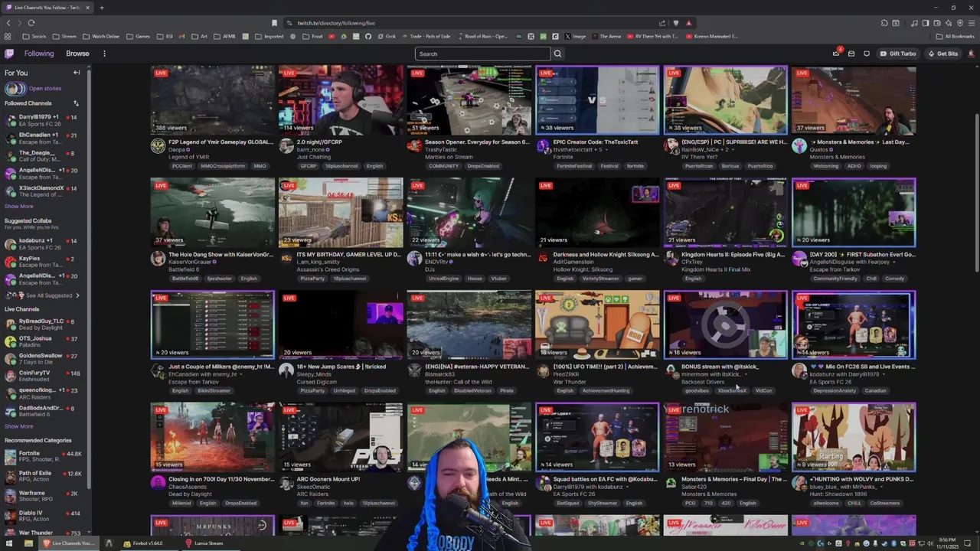This screenshot has height=551, width=980.
Task: Open OTS_Joshua channel in sidebar
Action: click(x=45, y=341)
